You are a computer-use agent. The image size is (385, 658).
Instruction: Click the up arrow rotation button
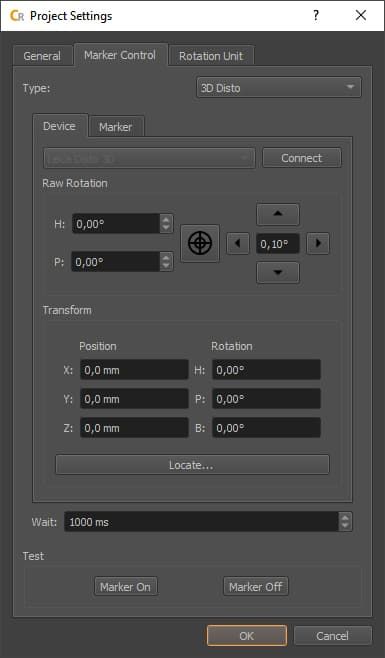click(278, 214)
